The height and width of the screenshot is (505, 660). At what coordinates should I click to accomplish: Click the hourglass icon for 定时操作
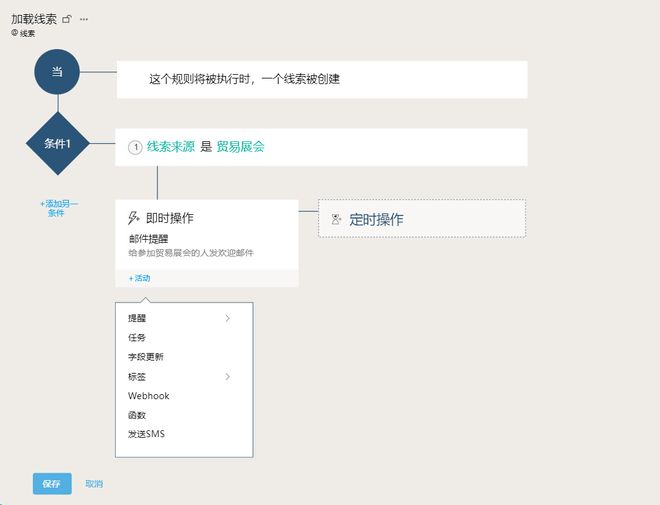336,219
